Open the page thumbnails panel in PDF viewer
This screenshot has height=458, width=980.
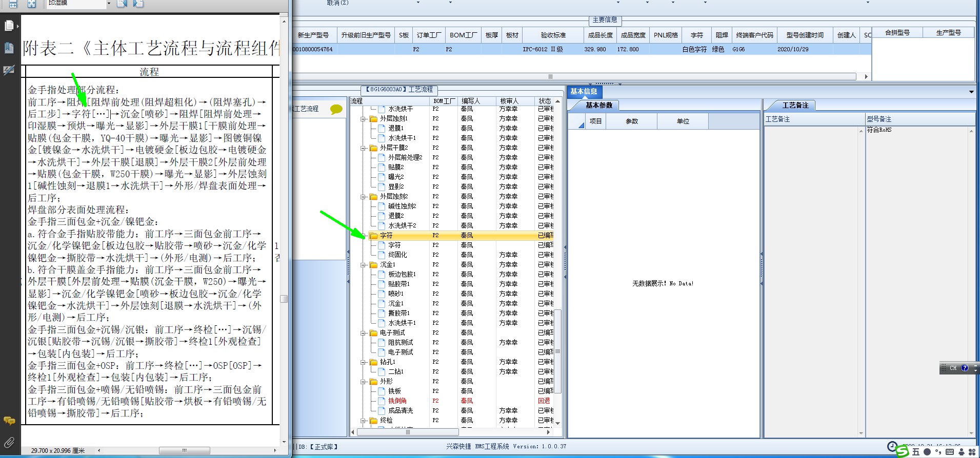tap(9, 25)
